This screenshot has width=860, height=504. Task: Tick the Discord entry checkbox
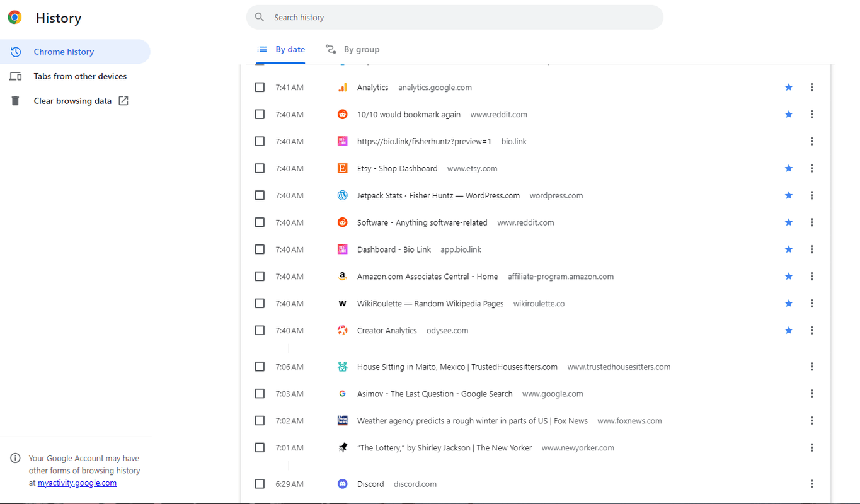(x=260, y=484)
